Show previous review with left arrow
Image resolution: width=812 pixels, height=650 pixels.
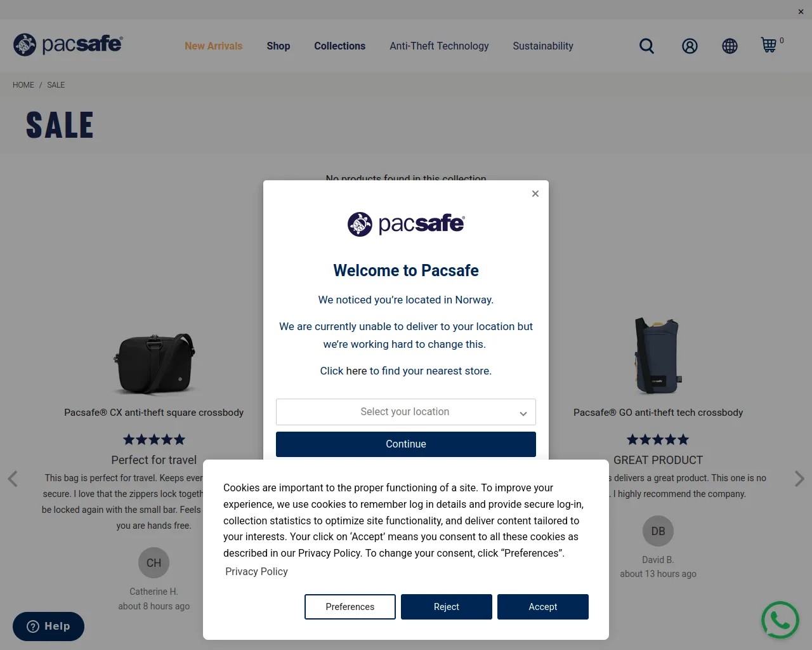[13, 479]
